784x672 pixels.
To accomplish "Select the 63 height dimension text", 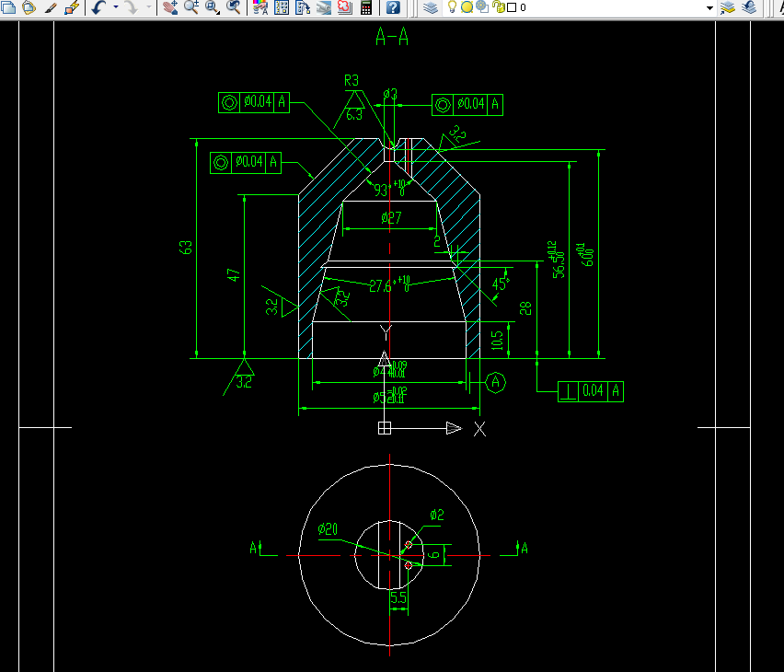I will click(x=185, y=248).
